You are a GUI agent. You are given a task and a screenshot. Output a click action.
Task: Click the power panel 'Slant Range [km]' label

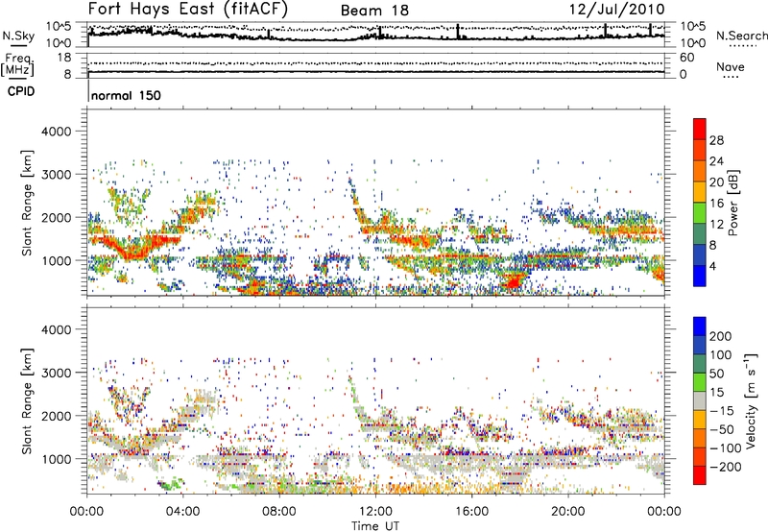point(27,203)
